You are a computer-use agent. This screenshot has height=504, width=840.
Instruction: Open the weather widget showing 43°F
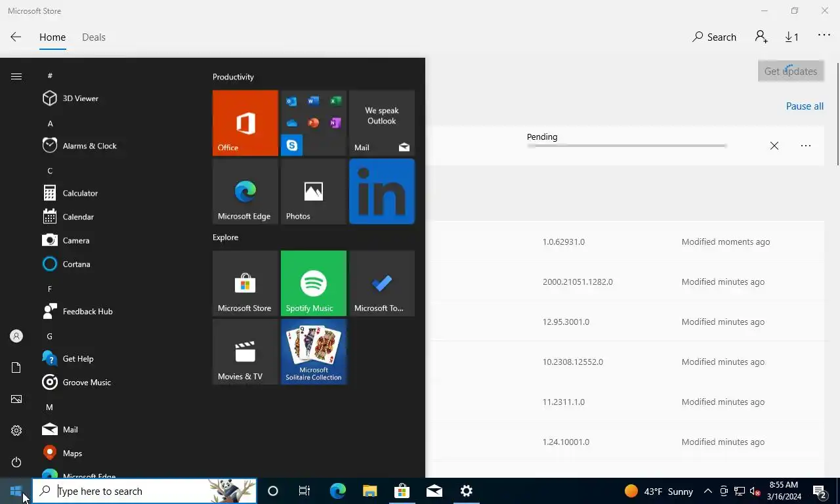(x=659, y=492)
